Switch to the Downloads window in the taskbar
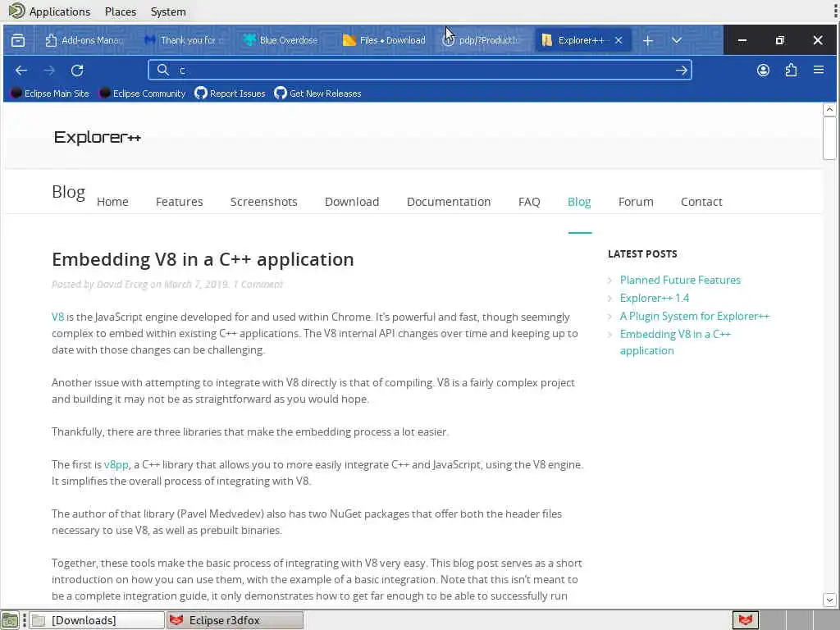Screen dimensions: 840x630 coord(97,620)
